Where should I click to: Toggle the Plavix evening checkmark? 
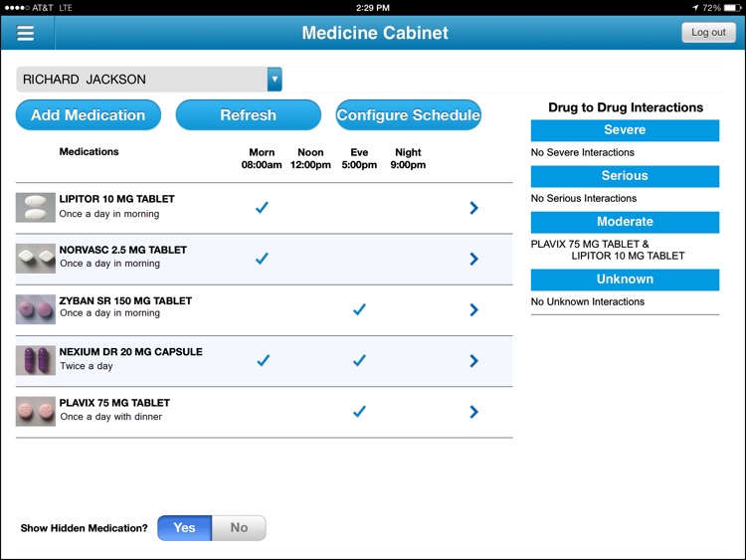(360, 412)
